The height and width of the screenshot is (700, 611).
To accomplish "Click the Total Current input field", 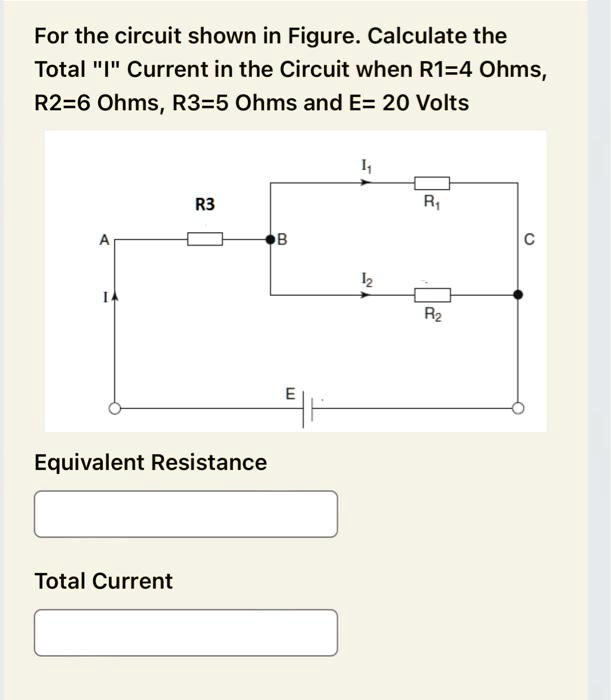I will point(186,632).
